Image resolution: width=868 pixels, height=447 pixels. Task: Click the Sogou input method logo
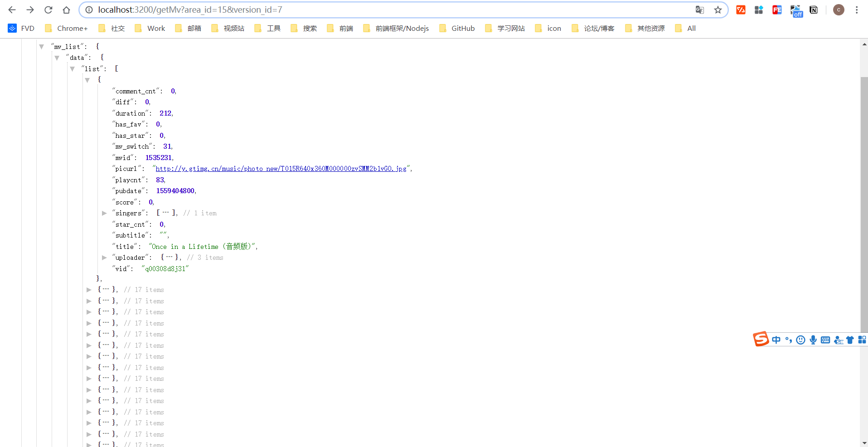[761, 339]
